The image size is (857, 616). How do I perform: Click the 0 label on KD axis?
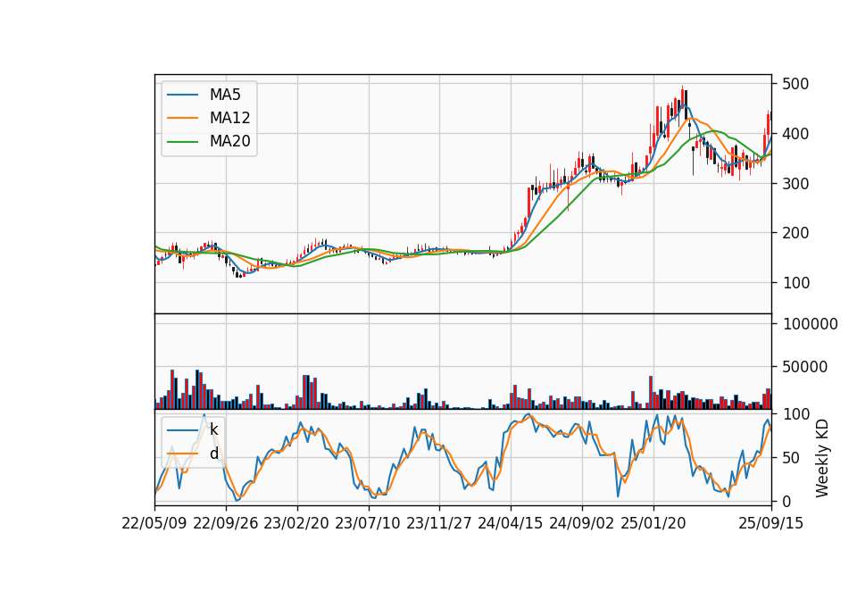click(x=786, y=501)
